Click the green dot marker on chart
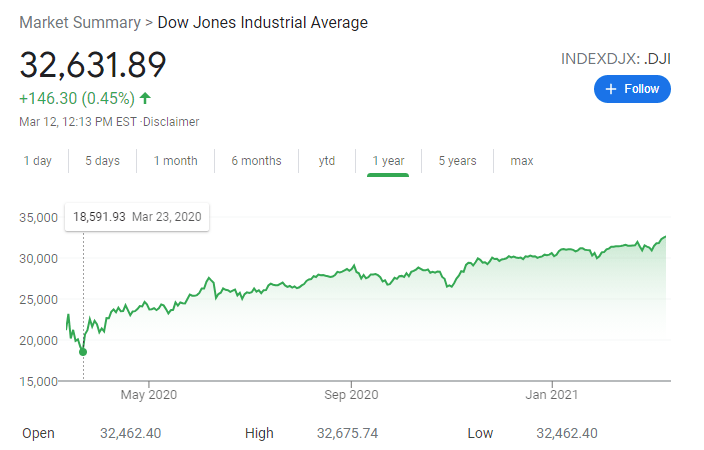Image resolution: width=704 pixels, height=450 pixels. [83, 351]
